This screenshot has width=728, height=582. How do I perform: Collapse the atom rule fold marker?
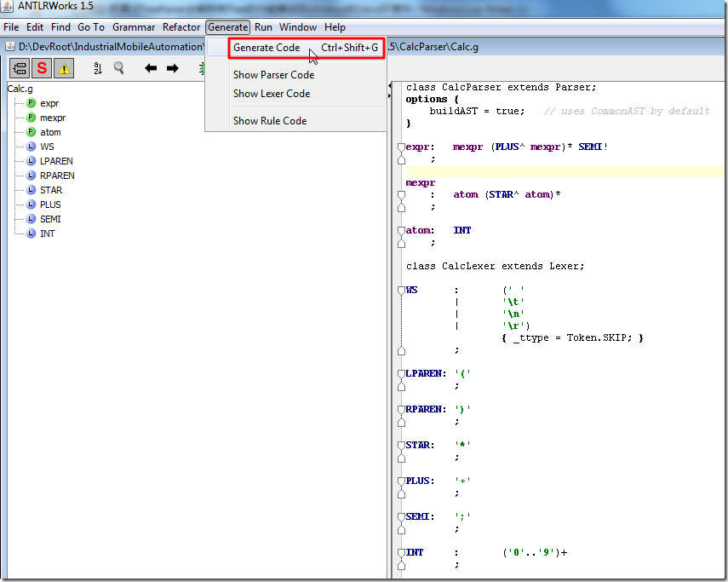[x=400, y=231]
